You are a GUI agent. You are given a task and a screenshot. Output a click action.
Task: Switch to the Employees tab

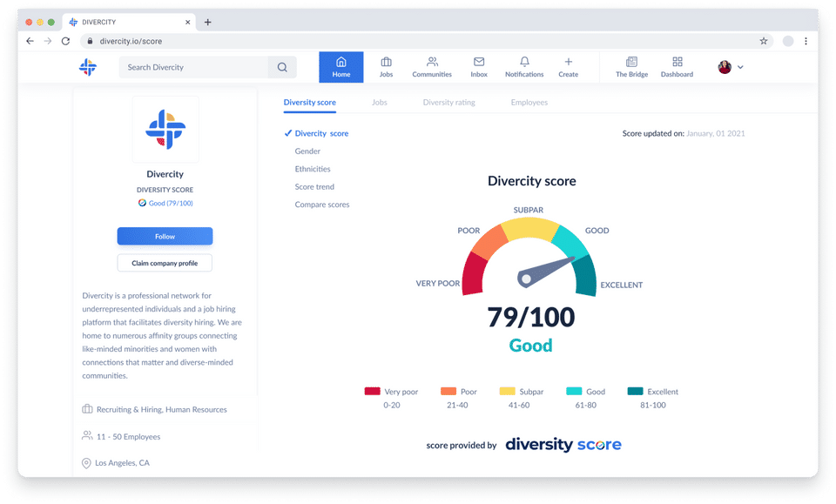tap(529, 103)
